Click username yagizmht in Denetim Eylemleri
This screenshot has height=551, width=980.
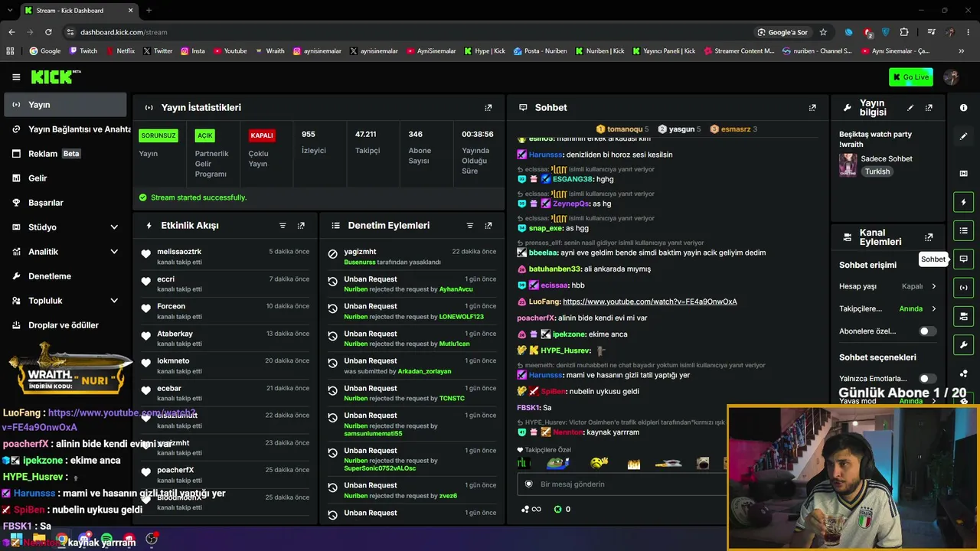tap(361, 252)
